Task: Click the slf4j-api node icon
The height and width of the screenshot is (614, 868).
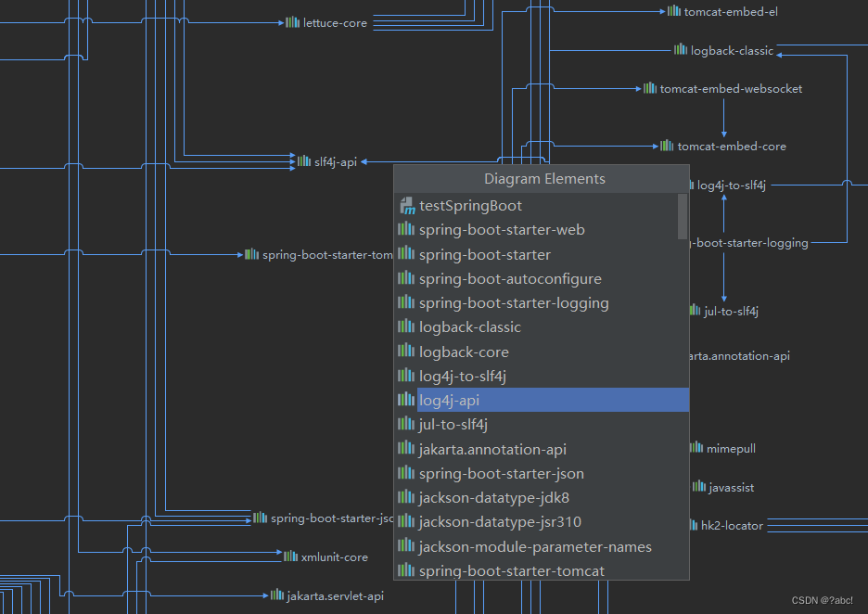Action: click(x=304, y=161)
